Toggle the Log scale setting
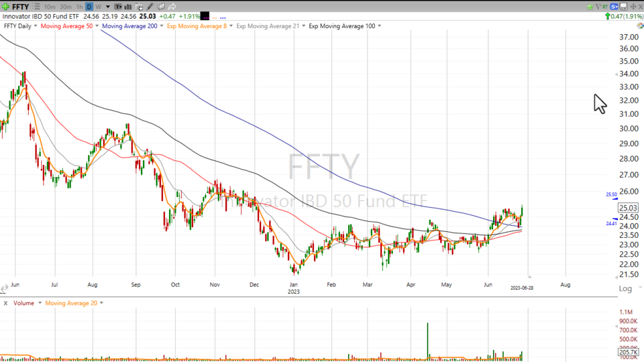Image resolution: width=644 pixels, height=362 pixels. pyautogui.click(x=625, y=288)
